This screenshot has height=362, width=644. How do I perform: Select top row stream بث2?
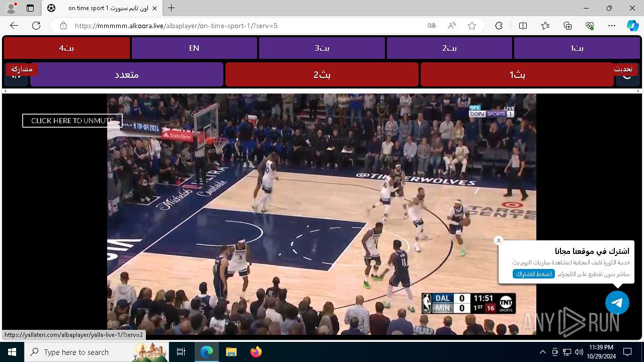tap(449, 48)
